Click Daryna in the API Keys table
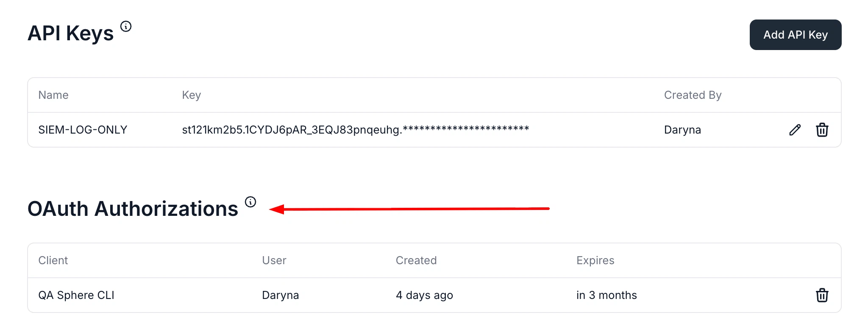The height and width of the screenshot is (335, 868). pos(682,130)
